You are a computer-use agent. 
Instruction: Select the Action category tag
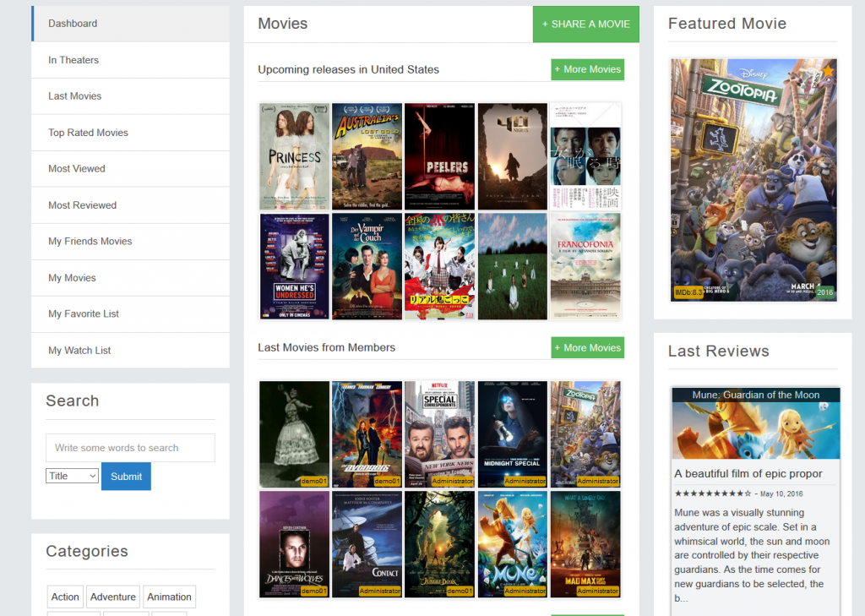coord(65,597)
